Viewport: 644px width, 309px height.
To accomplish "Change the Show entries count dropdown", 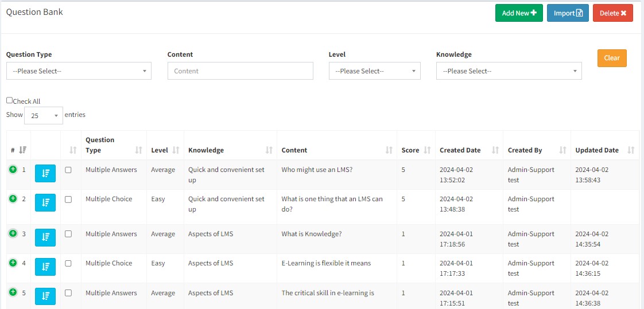I will (44, 115).
